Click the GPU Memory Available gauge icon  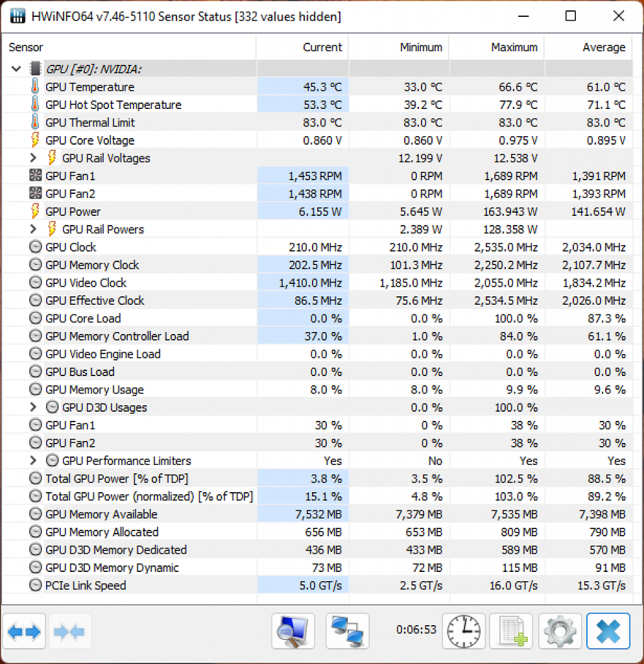tap(35, 514)
